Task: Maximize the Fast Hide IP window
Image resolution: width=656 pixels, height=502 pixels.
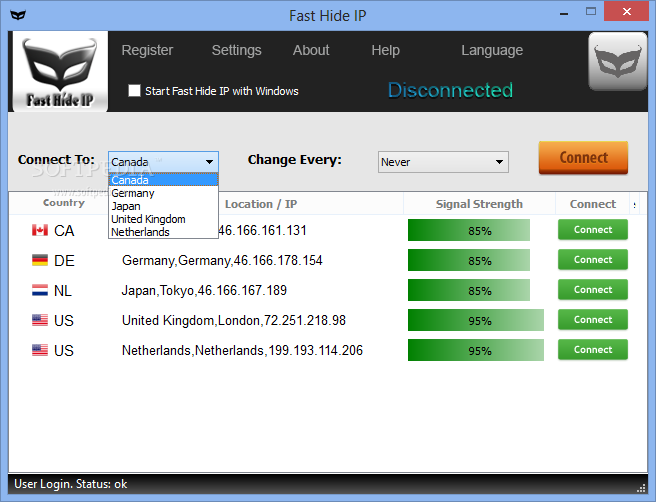Action: (x=591, y=12)
